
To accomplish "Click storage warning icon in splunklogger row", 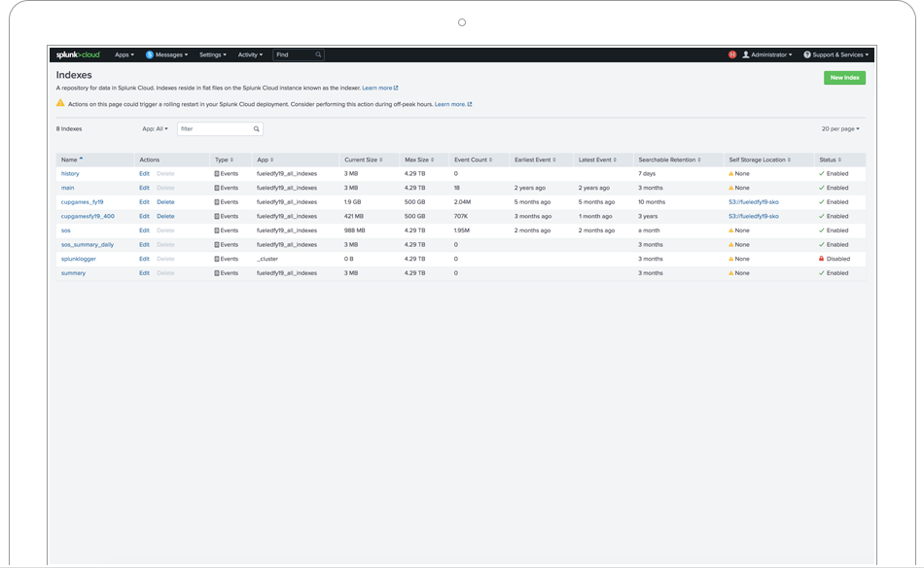I will tap(731, 259).
